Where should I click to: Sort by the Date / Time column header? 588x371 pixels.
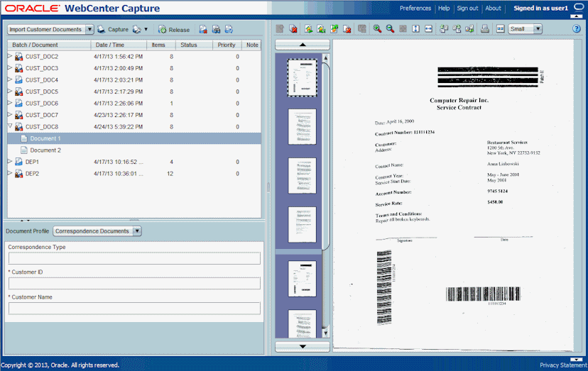click(x=119, y=45)
